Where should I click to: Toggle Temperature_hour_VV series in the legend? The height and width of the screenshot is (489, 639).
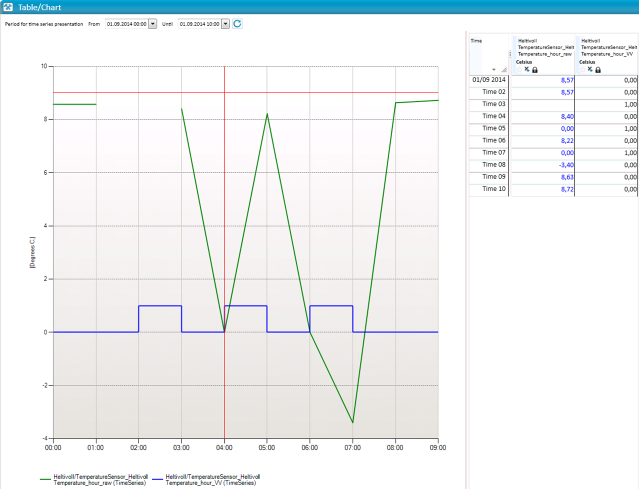coord(212,479)
